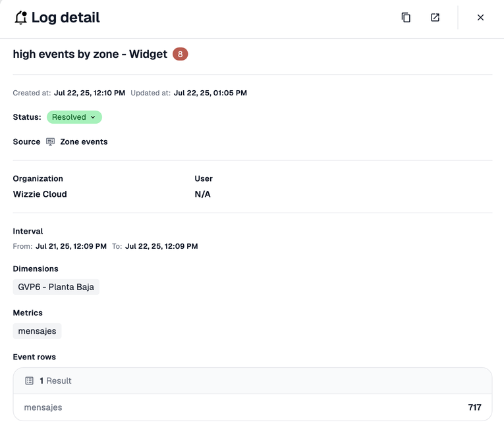Click the mensajes row in Event rows
The width and height of the screenshot is (504, 435).
tap(43, 407)
